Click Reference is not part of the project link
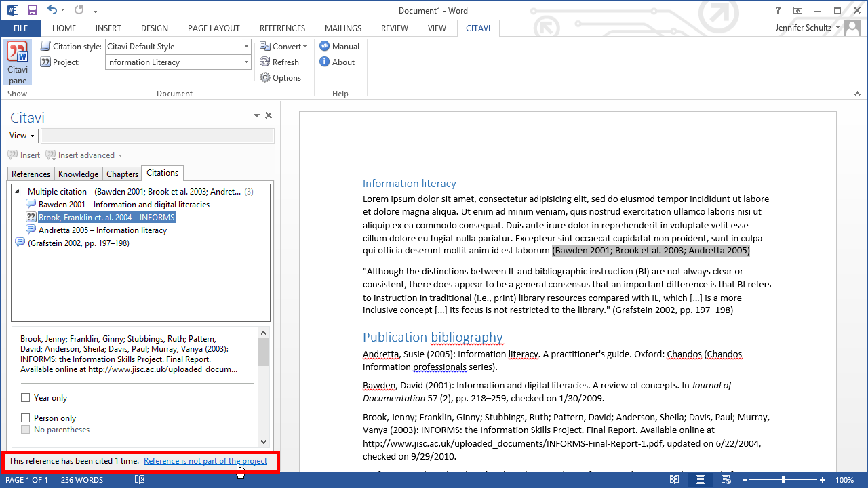This screenshot has height=488, width=868. (x=205, y=461)
